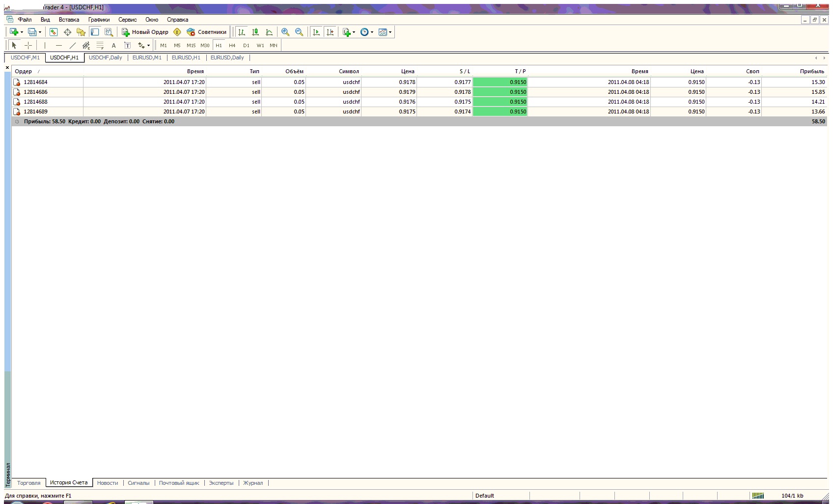
Task: Open the Эксперты terminal tab
Action: click(221, 483)
